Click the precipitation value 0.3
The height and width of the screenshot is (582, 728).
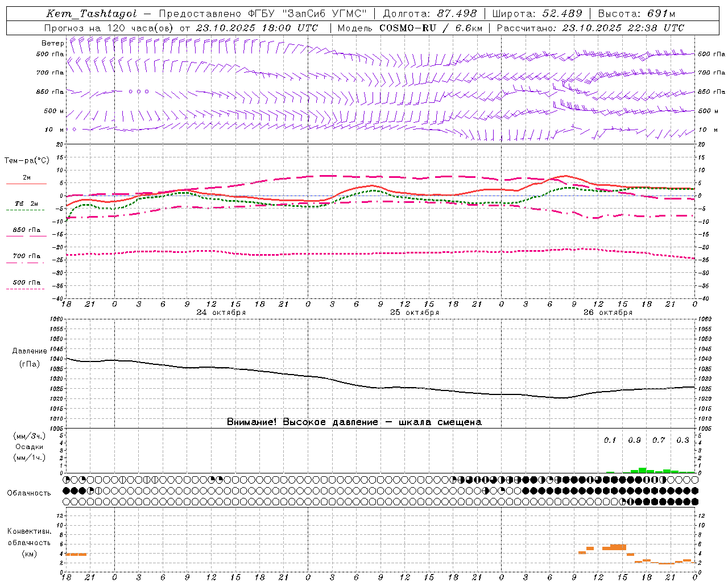682,440
